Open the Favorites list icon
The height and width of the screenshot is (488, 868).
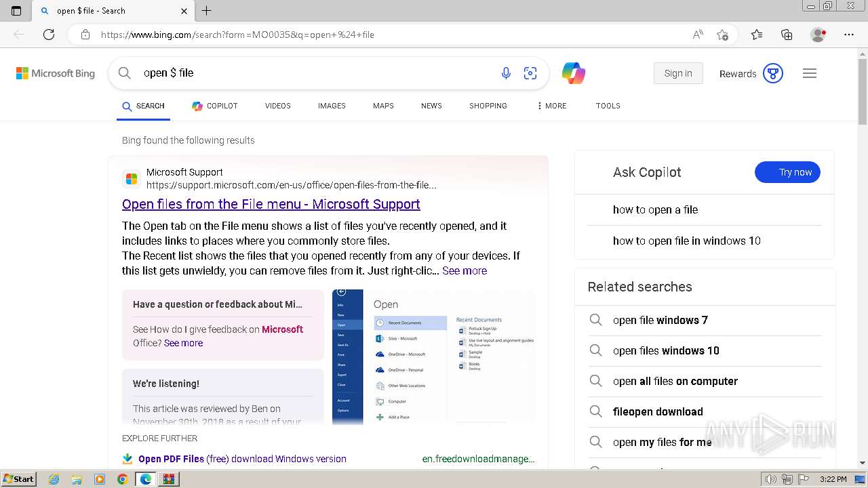[x=757, y=35]
